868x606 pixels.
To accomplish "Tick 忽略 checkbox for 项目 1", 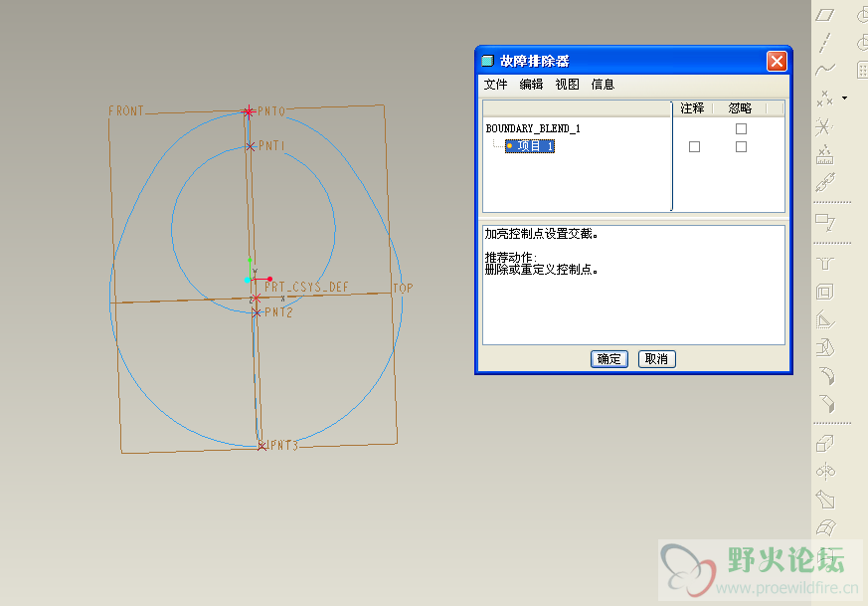I will [741, 146].
